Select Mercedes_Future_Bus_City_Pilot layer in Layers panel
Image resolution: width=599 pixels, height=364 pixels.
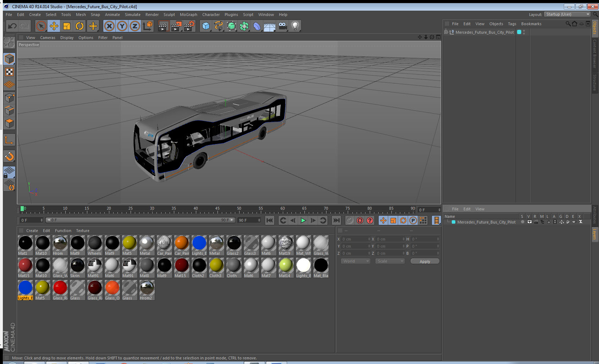(x=486, y=222)
